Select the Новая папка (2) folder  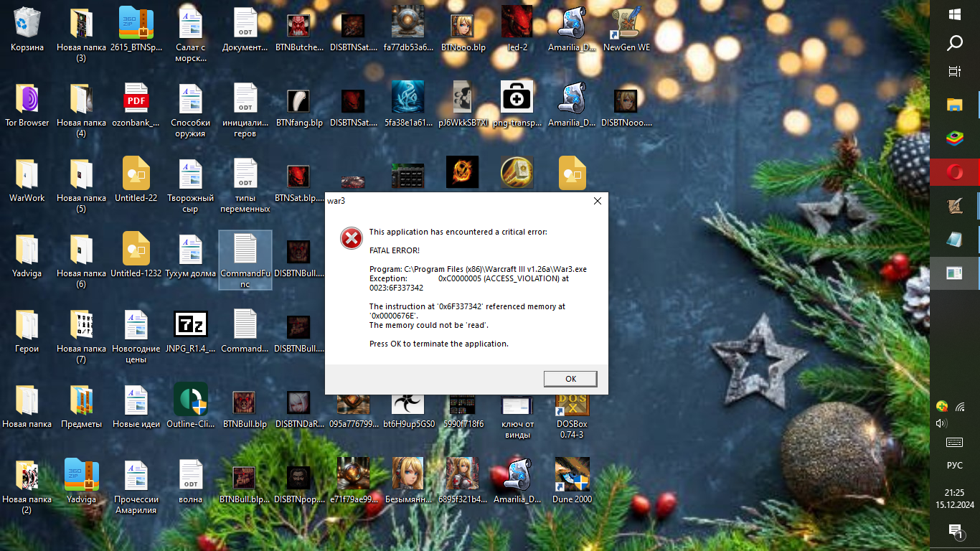27,488
